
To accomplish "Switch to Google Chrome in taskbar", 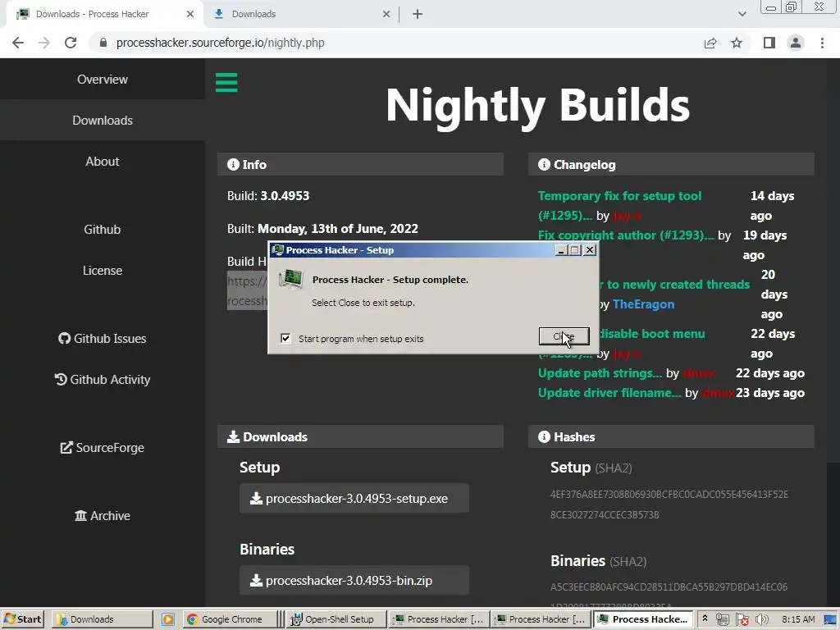I will pyautogui.click(x=230, y=619).
